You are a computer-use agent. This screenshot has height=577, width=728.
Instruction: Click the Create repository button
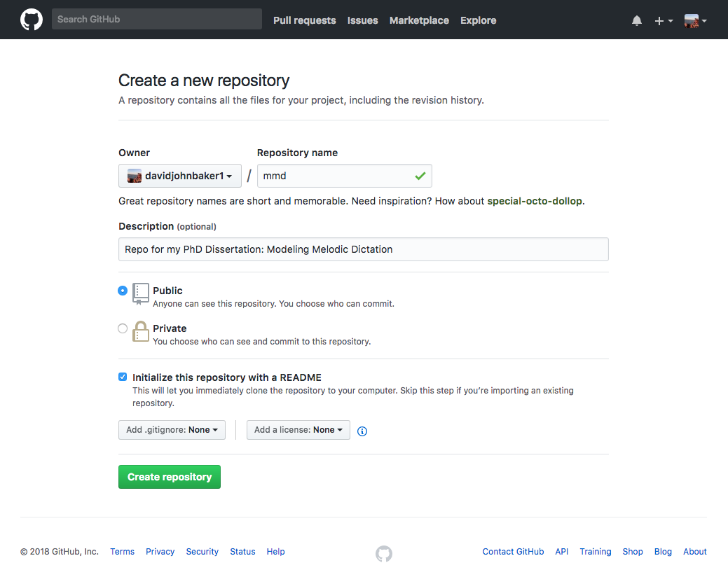coord(170,477)
